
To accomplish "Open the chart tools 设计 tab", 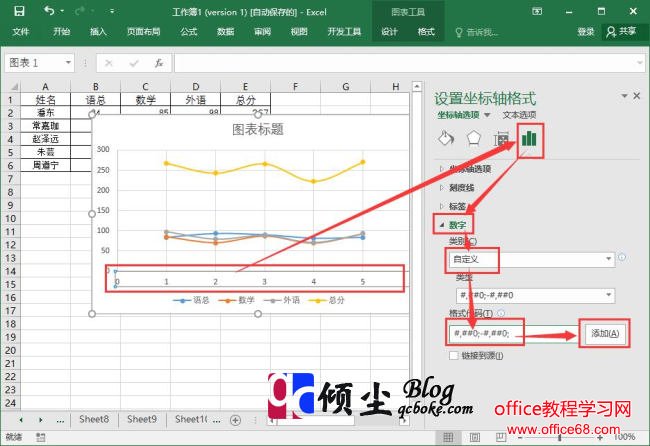I will click(x=389, y=32).
